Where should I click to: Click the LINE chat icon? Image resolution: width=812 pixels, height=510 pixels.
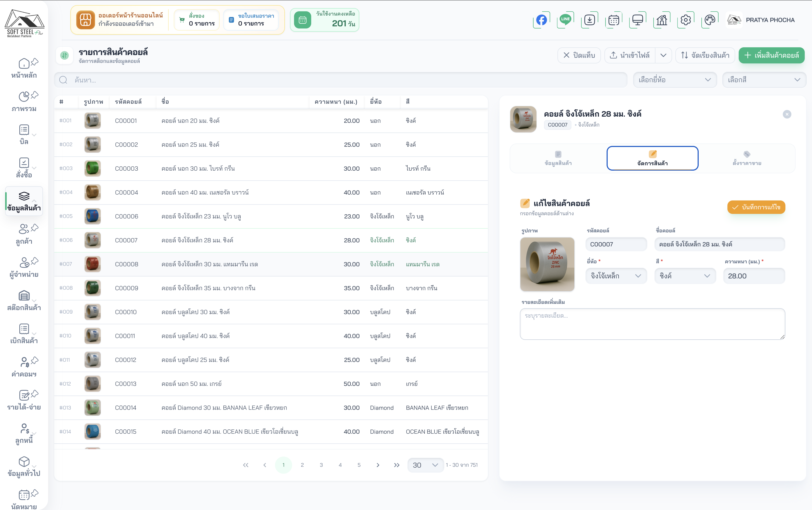pos(565,20)
